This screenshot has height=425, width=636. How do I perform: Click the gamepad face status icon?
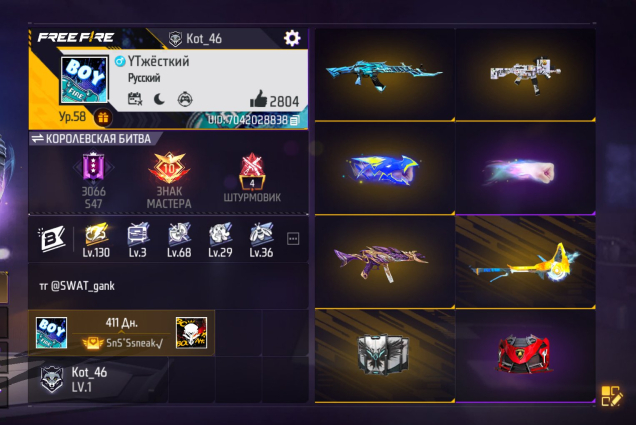click(185, 99)
